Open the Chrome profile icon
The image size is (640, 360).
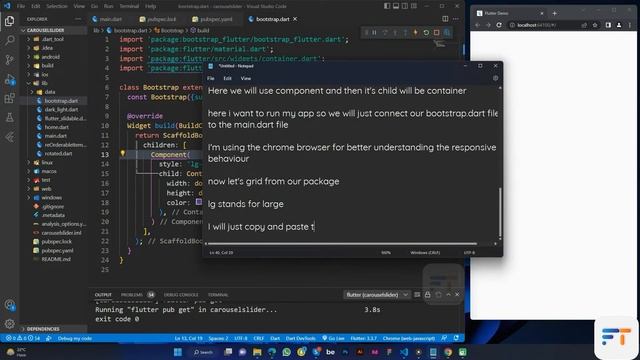619,25
